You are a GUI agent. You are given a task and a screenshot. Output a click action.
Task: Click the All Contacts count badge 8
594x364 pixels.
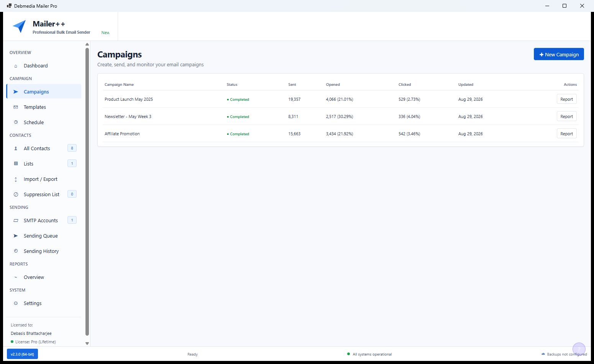coord(72,148)
